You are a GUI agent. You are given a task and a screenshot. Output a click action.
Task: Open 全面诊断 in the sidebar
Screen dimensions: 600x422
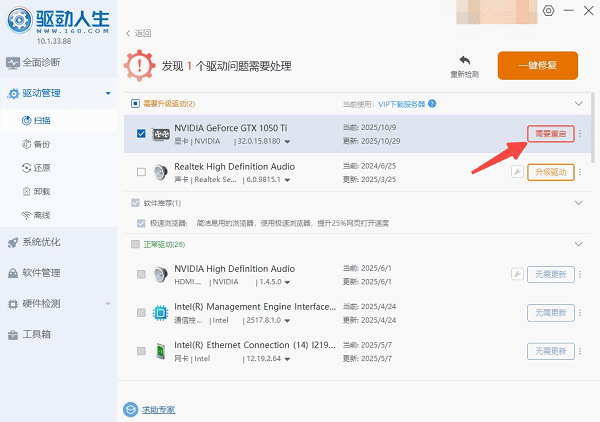tap(40, 62)
